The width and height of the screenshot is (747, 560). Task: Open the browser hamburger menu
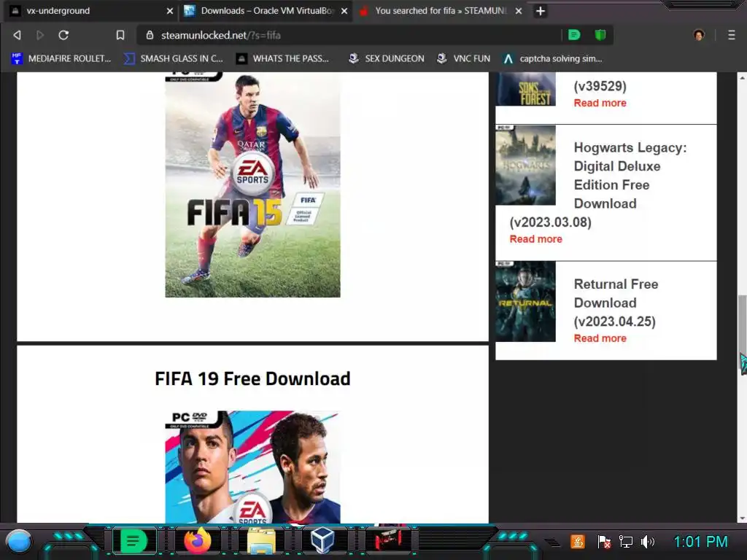[x=731, y=35]
